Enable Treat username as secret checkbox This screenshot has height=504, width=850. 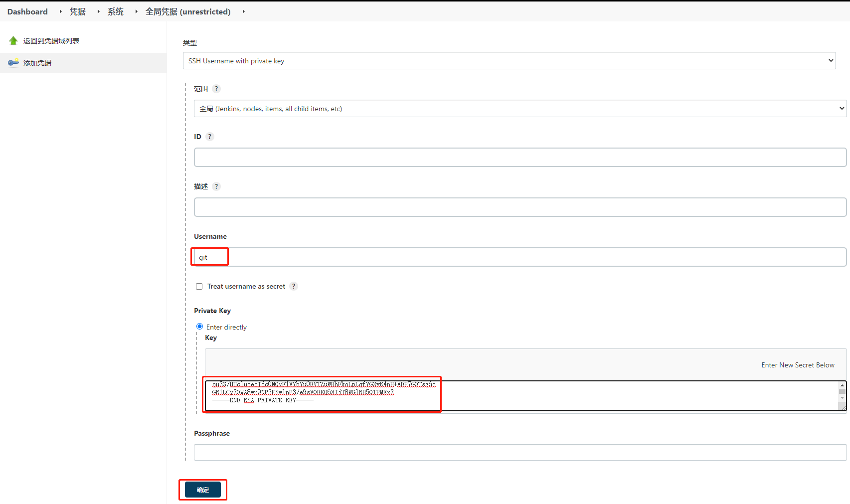199,286
